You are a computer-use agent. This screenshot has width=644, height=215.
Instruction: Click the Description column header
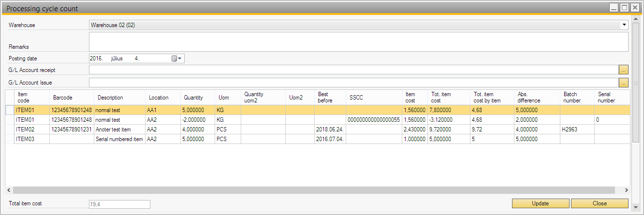tap(110, 98)
